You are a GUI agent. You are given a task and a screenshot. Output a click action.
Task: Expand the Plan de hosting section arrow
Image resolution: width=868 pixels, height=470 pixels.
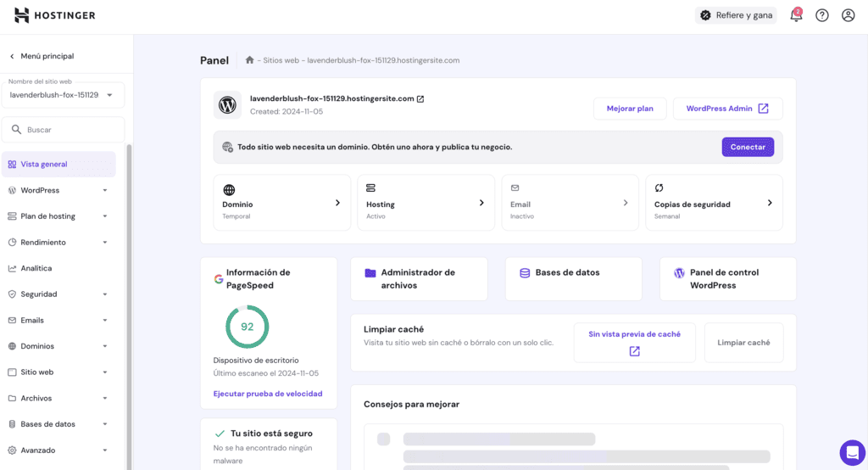pyautogui.click(x=104, y=216)
